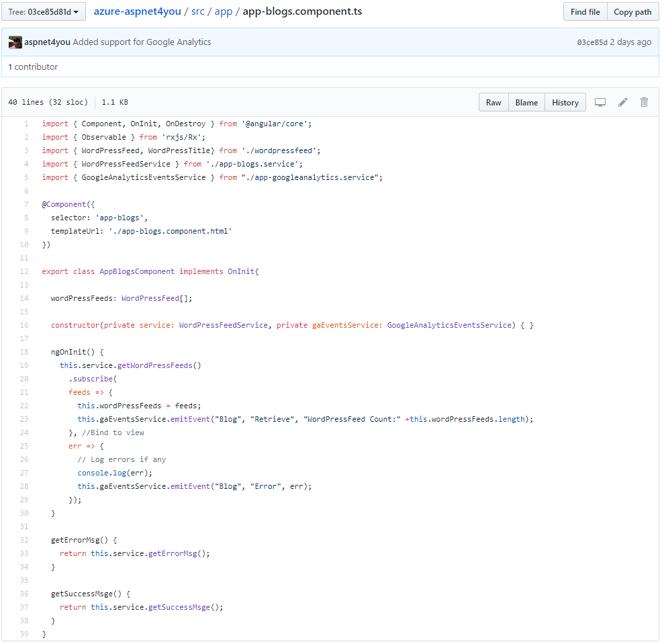Select line number 32

24,540
